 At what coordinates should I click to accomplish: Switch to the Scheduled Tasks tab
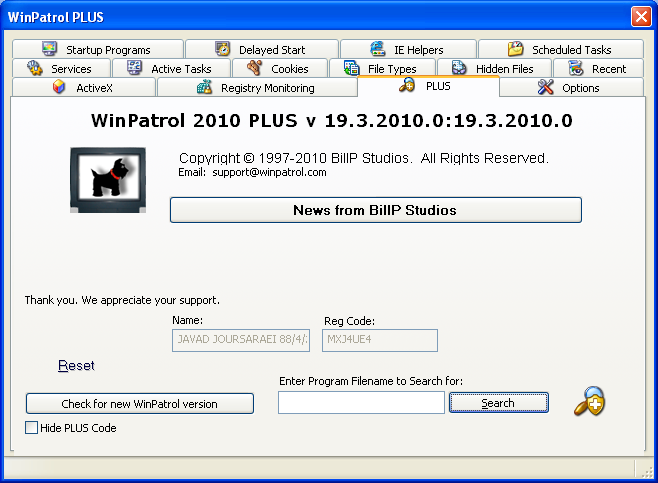561,49
